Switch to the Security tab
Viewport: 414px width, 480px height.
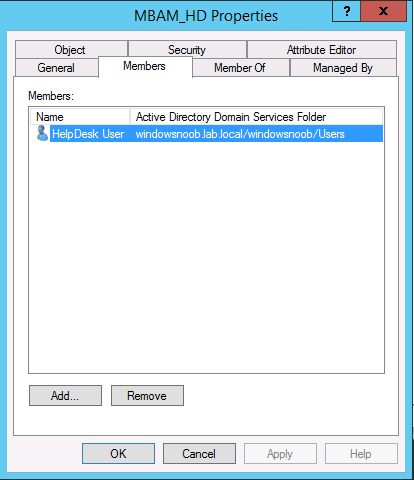pyautogui.click(x=187, y=49)
